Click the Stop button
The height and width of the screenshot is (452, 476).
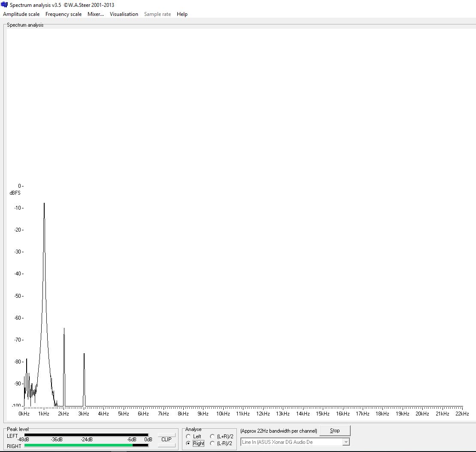click(x=335, y=431)
